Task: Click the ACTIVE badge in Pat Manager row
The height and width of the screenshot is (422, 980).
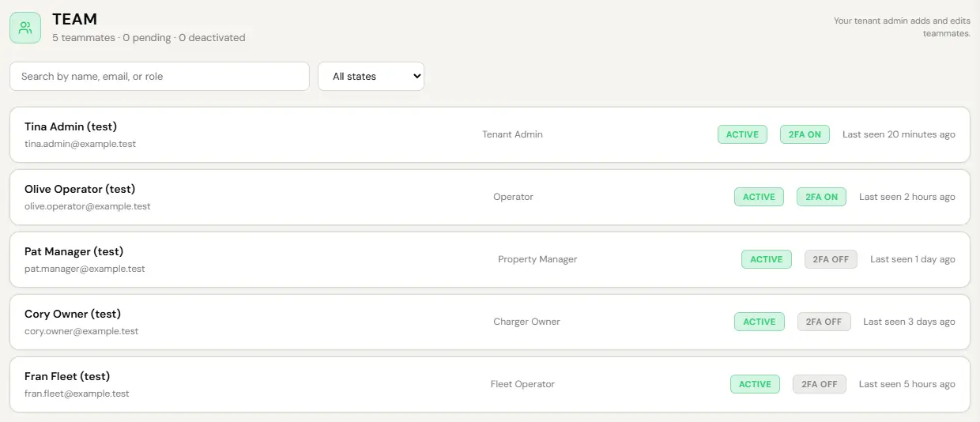Action: (x=766, y=259)
